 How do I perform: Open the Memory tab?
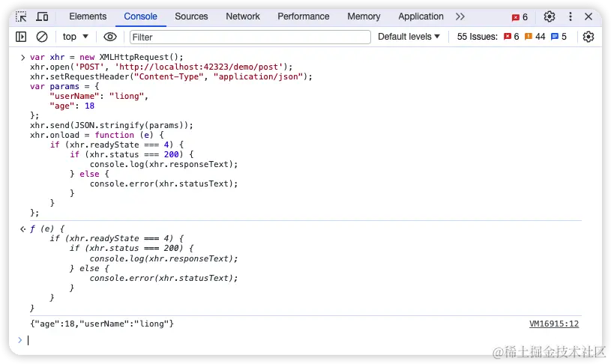364,16
